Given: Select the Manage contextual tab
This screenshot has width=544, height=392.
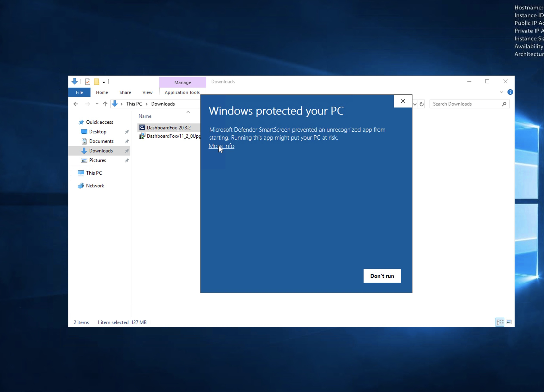Looking at the screenshot, I should 183,82.
